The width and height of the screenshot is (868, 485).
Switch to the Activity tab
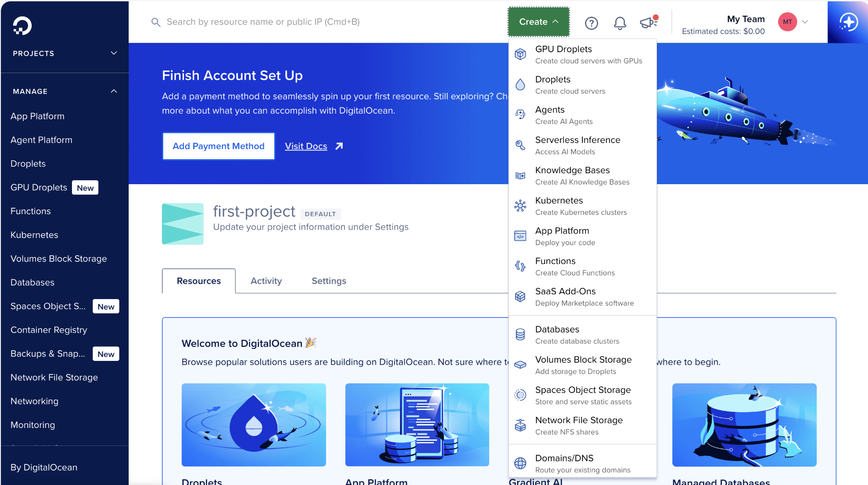(266, 281)
